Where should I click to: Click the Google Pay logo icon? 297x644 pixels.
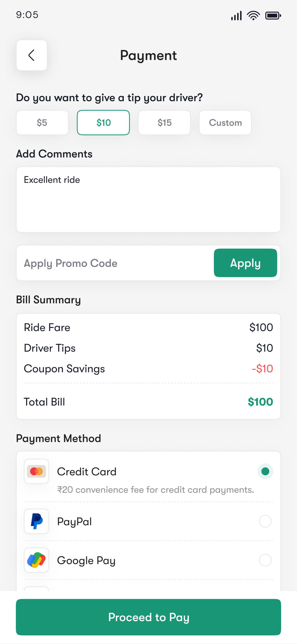(36, 560)
